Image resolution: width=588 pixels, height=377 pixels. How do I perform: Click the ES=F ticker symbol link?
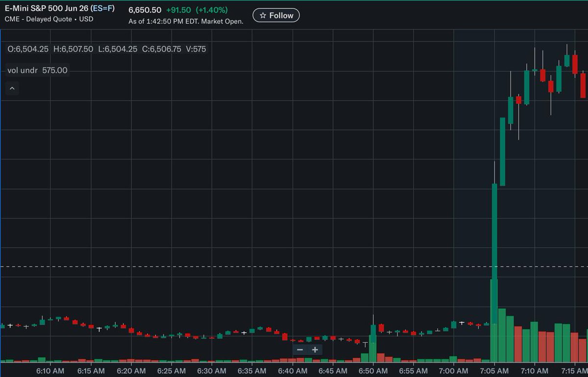point(102,9)
